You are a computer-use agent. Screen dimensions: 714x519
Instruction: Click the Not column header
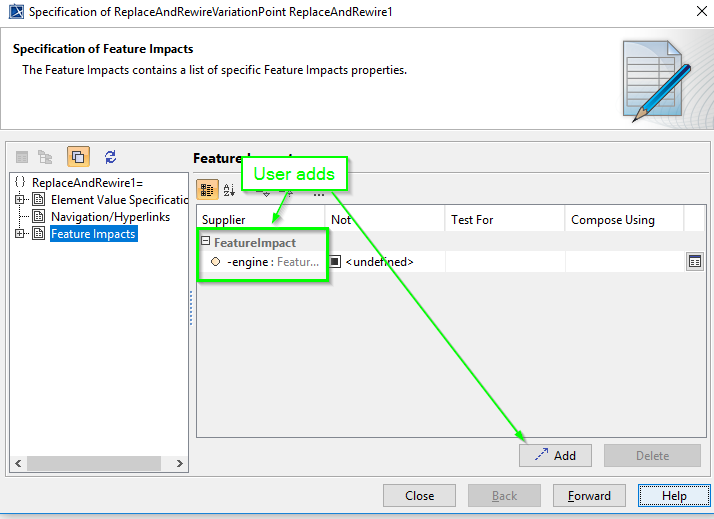(x=385, y=219)
